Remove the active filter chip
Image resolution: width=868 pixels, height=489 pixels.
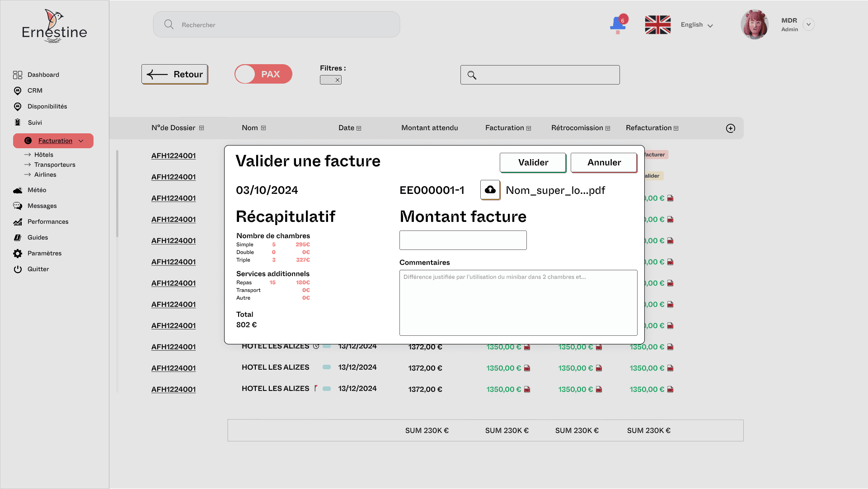[x=337, y=80]
